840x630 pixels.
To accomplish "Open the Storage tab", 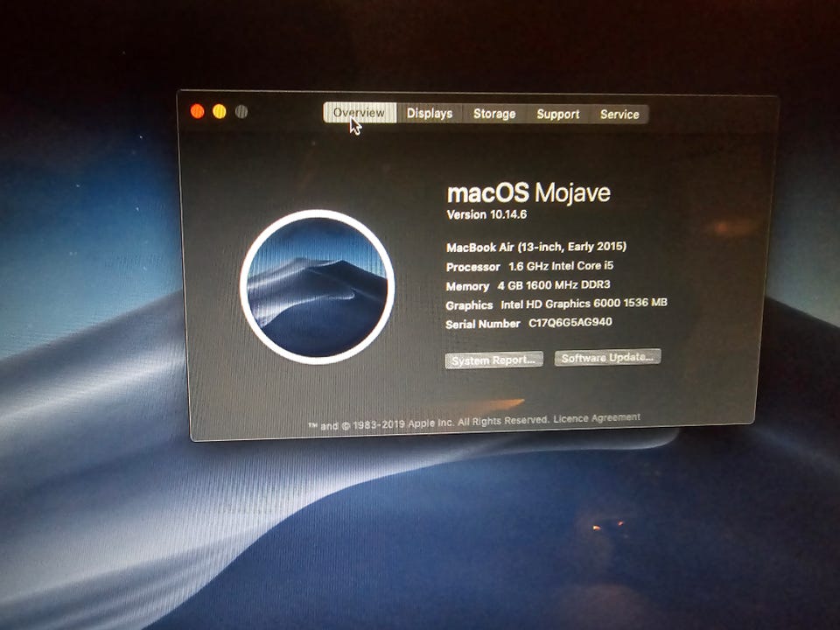I will 494,114.
